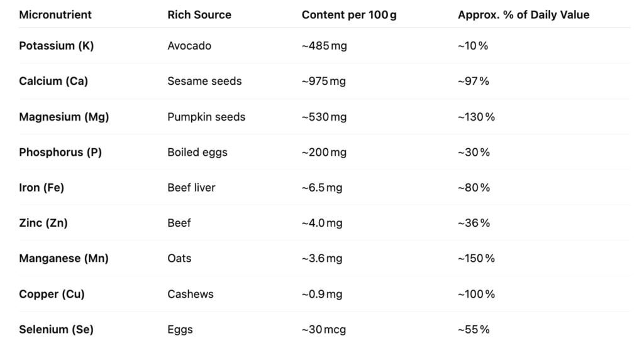Click the ~30 mcg selenium content cell
This screenshot has width=644, height=358.
[x=324, y=329]
